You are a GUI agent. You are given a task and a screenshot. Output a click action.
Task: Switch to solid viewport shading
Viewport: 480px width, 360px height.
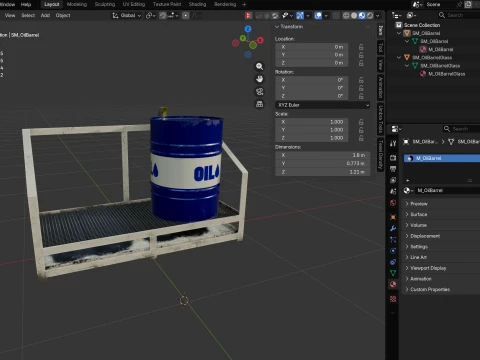click(x=354, y=15)
